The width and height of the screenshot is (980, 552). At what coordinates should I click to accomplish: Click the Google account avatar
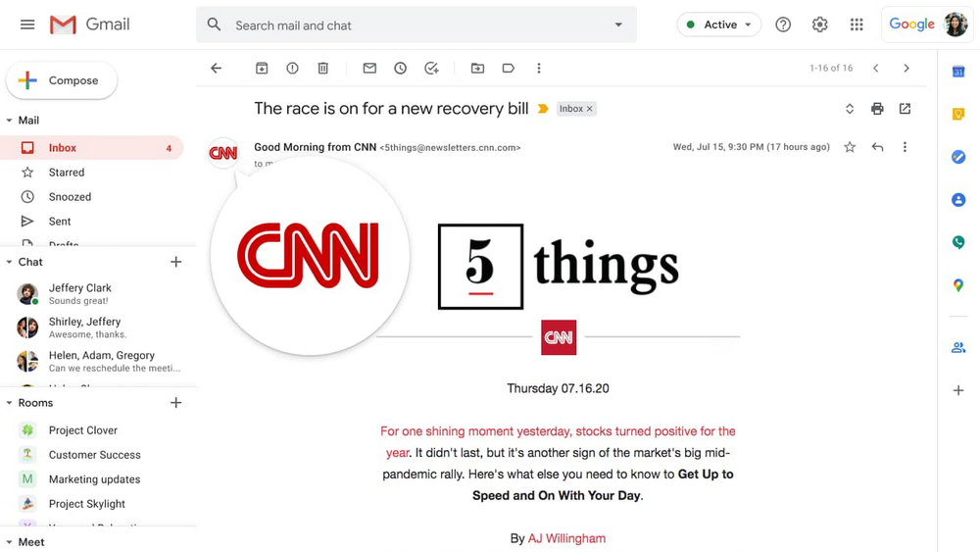(955, 25)
